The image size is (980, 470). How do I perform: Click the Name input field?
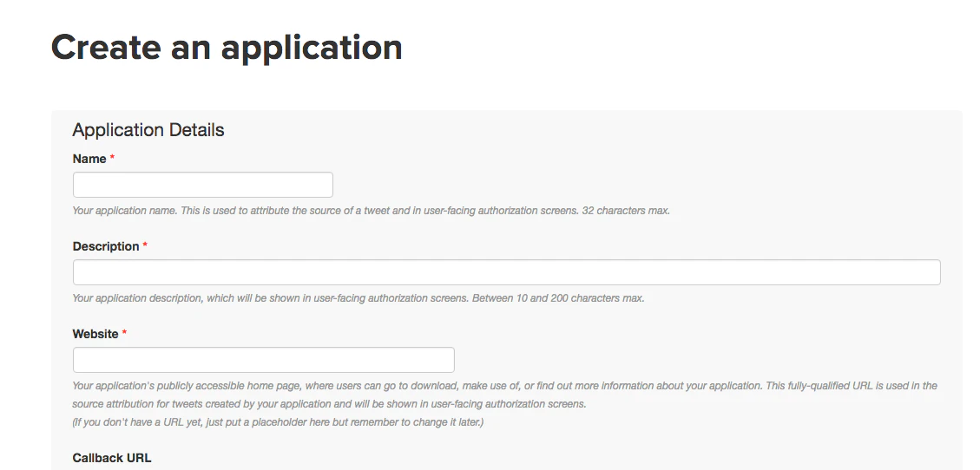pos(202,185)
